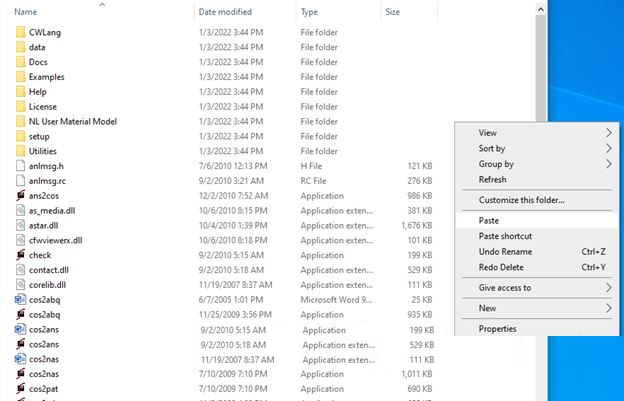Click the as_media.dll file icon
The height and width of the screenshot is (401, 624).
[20, 210]
